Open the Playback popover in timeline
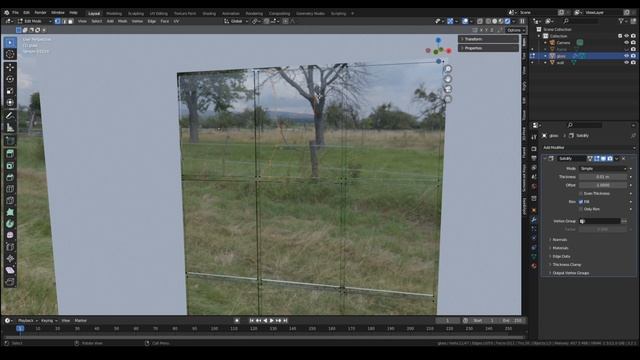The height and width of the screenshot is (360, 640). point(28,320)
